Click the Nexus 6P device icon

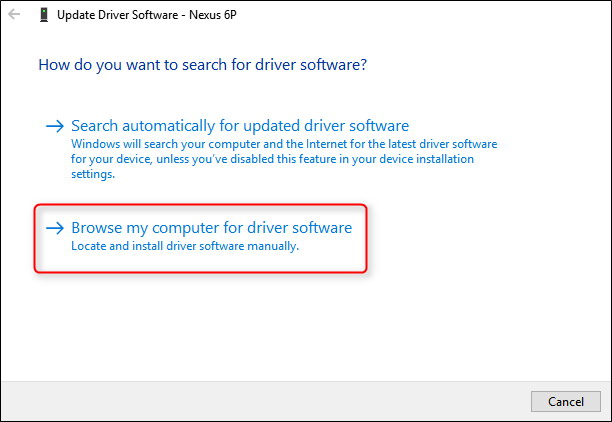[x=43, y=15]
